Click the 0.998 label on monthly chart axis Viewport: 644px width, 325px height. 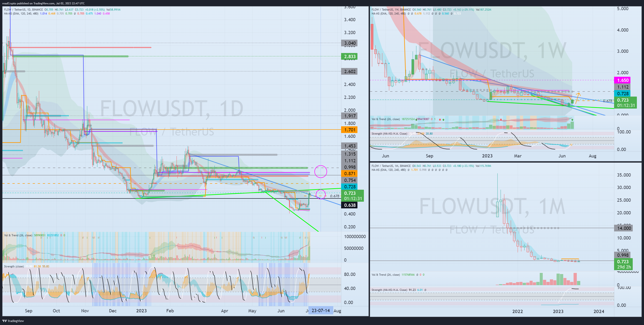click(x=623, y=255)
